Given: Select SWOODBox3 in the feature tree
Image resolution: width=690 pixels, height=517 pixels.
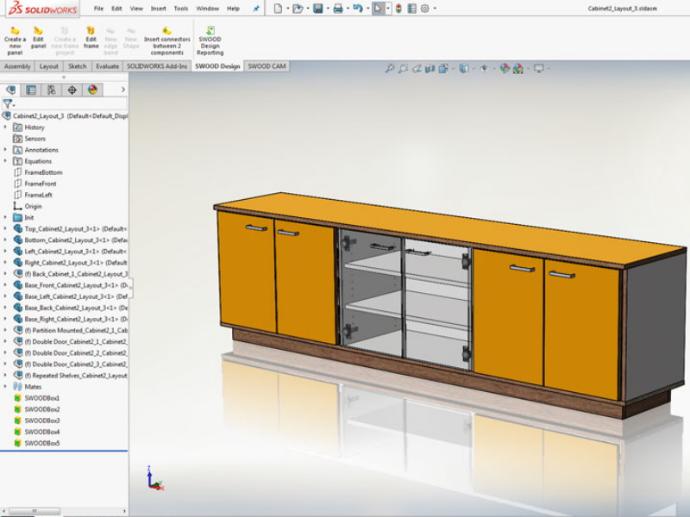Looking at the screenshot, I should (x=42, y=420).
